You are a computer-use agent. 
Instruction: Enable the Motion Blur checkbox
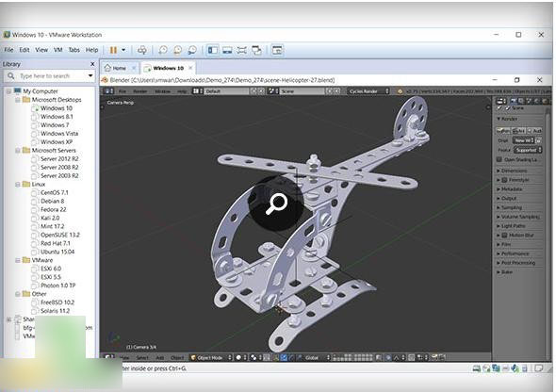(x=504, y=236)
